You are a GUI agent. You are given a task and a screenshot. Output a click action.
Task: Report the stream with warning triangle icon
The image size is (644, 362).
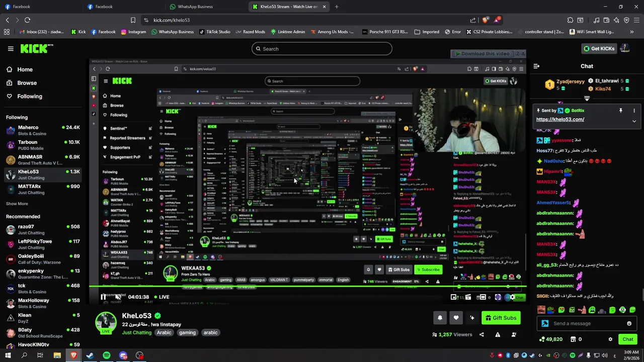498,334
